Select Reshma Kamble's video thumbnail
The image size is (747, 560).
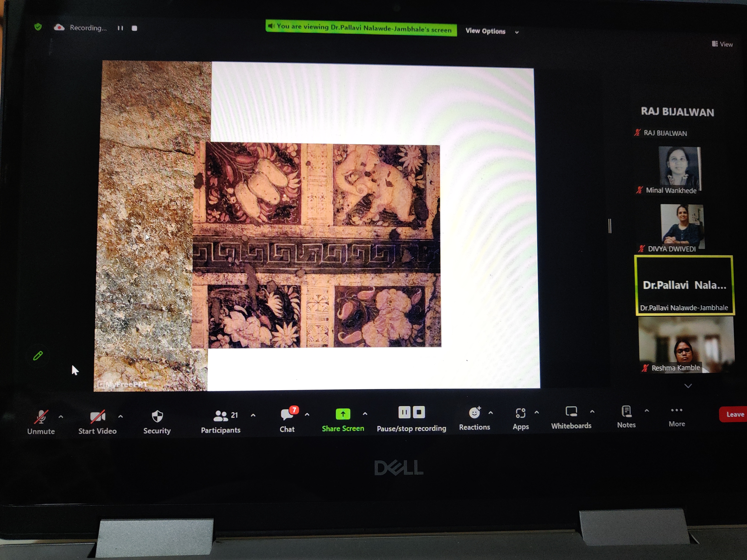[686, 344]
